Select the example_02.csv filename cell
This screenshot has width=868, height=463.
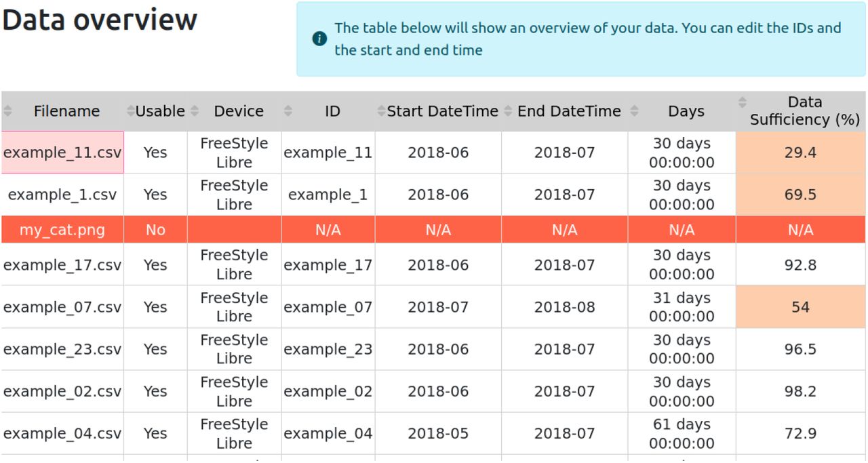(62, 391)
